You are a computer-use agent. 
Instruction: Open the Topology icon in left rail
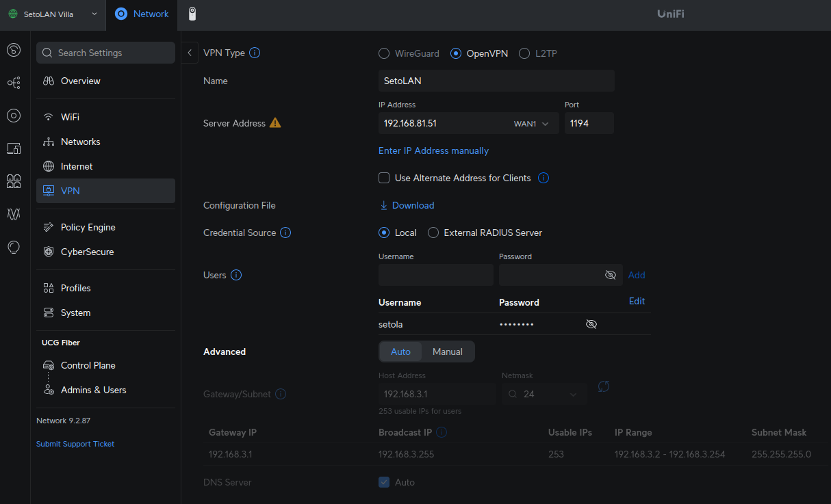point(14,83)
